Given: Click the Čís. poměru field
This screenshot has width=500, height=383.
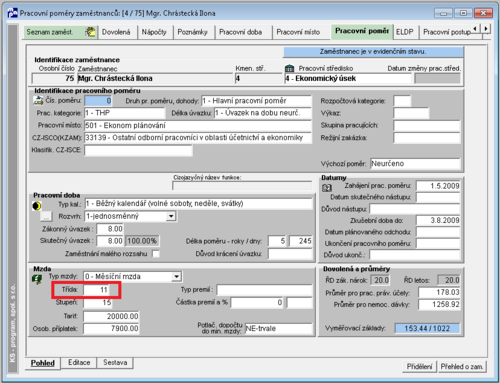Looking at the screenshot, I should click(98, 101).
